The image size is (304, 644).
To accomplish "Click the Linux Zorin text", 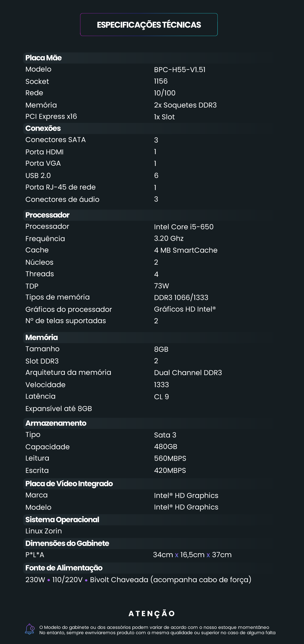I will click(x=44, y=531).
